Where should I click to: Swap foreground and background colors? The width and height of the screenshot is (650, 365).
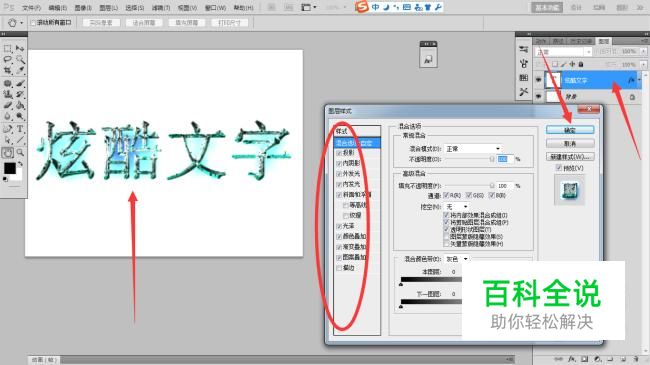(x=20, y=164)
